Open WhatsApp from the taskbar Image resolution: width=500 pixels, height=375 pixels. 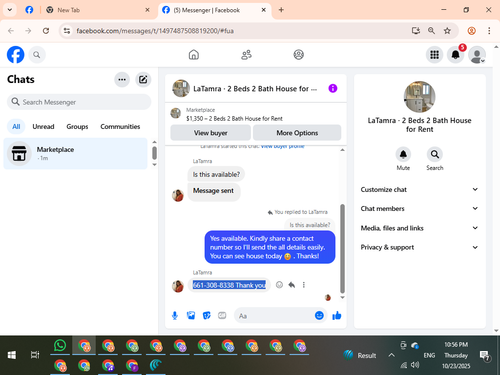[60, 346]
